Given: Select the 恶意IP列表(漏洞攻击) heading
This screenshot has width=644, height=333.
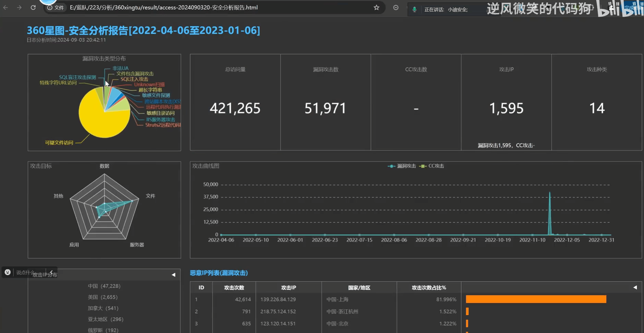Looking at the screenshot, I should click(219, 273).
